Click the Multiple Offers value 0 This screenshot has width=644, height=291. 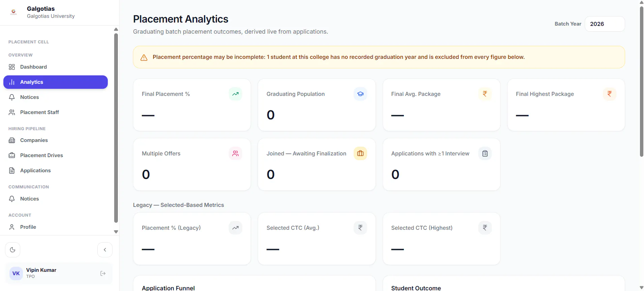point(146,175)
